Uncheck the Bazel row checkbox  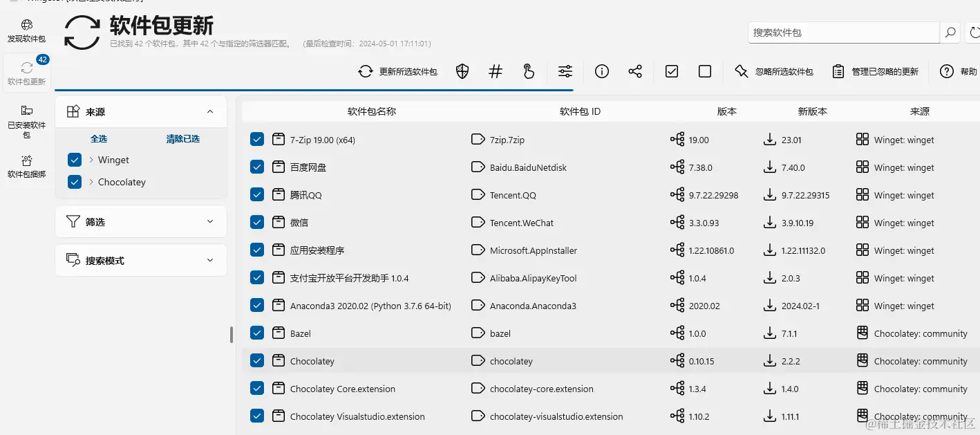click(257, 333)
